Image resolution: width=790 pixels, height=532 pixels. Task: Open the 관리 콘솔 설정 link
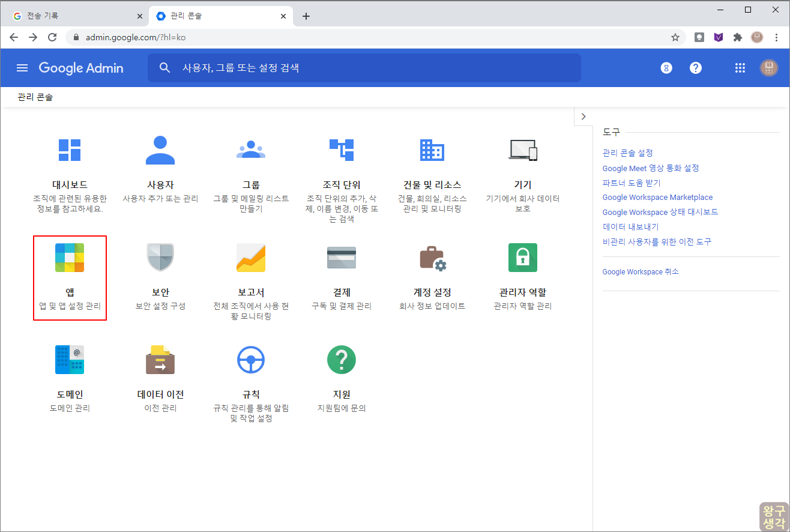click(x=627, y=153)
